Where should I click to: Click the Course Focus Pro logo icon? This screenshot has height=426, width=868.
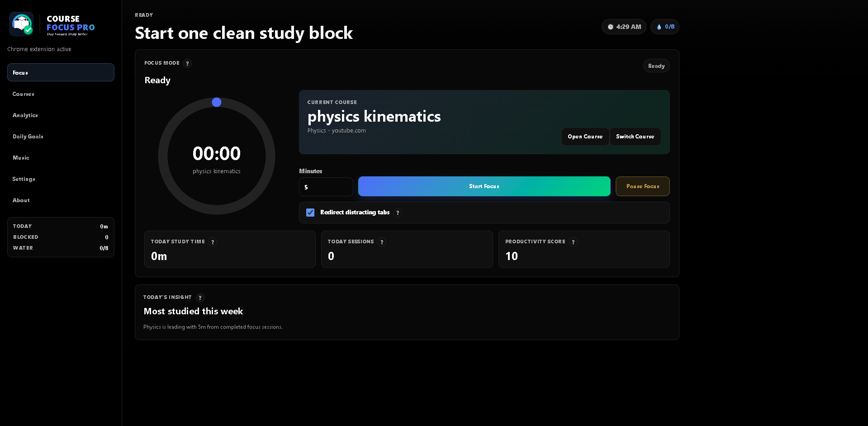(22, 24)
